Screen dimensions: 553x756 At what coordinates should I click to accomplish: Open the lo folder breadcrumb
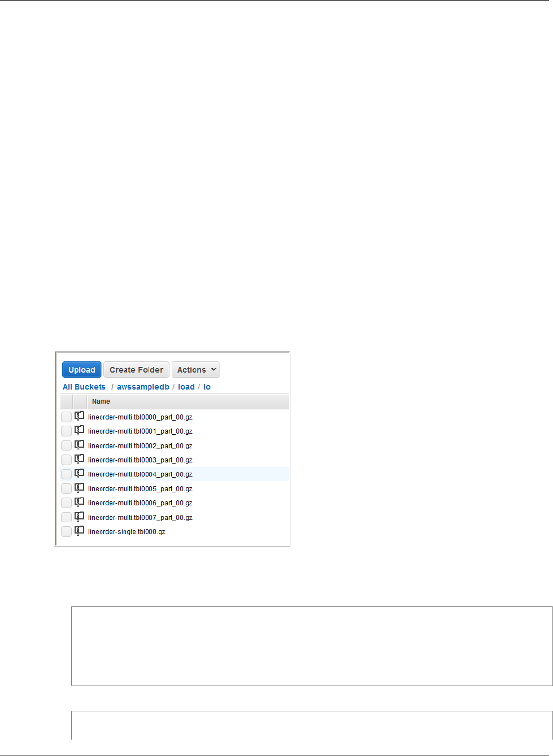207,387
